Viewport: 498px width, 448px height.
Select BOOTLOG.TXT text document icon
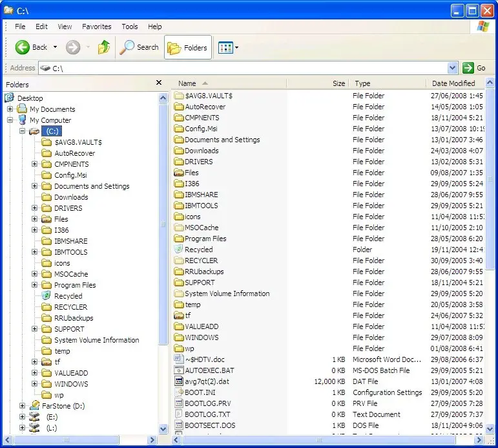coord(179,414)
